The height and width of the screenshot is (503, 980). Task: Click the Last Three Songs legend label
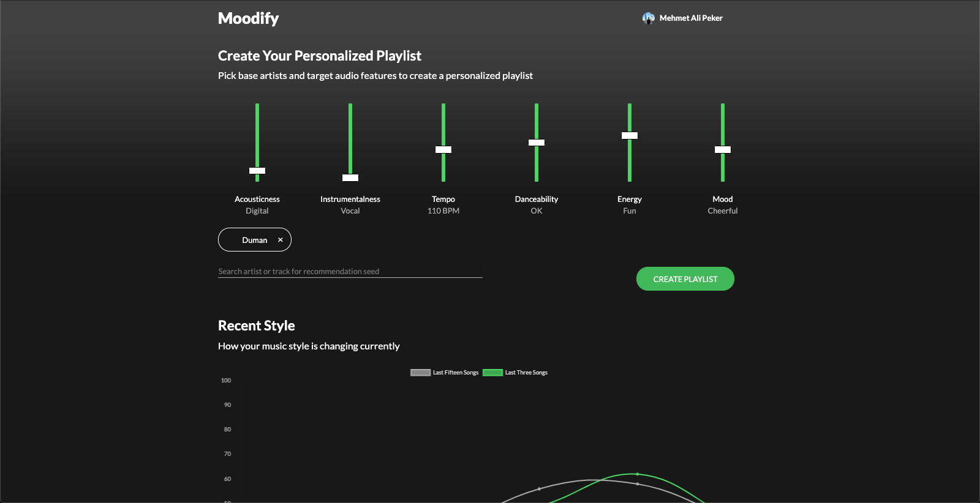[526, 373]
